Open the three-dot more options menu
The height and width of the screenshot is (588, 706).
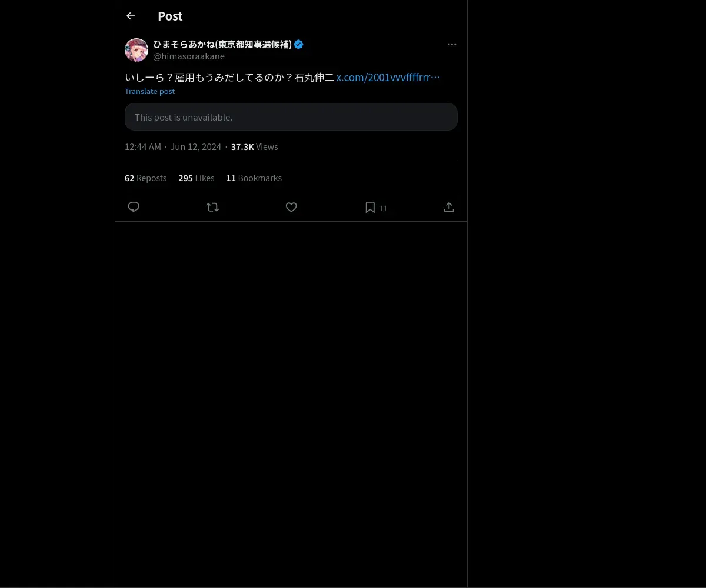[452, 45]
